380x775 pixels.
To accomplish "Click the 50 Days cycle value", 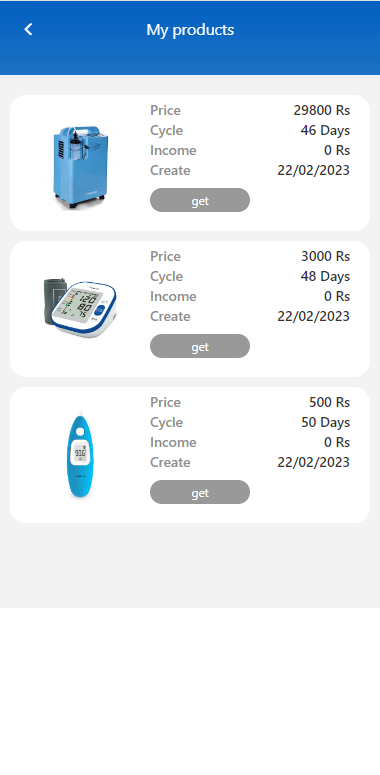I will [326, 423].
